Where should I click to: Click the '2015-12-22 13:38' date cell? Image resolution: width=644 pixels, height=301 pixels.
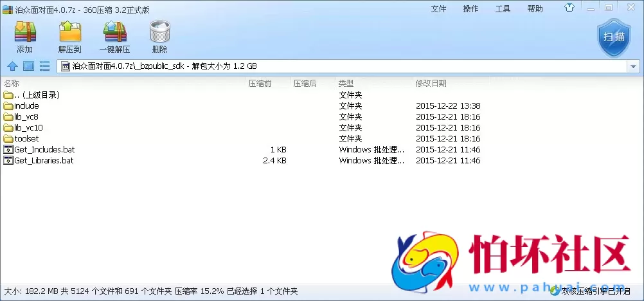pos(448,105)
